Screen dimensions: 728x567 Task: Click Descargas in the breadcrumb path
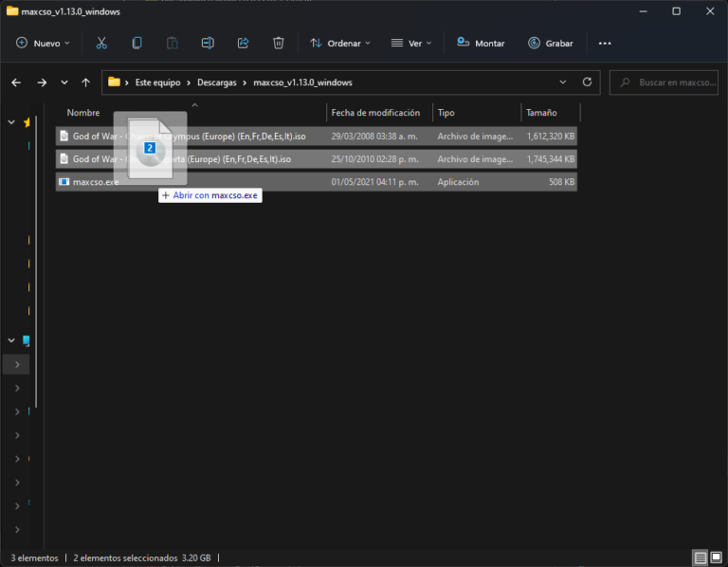tap(218, 82)
